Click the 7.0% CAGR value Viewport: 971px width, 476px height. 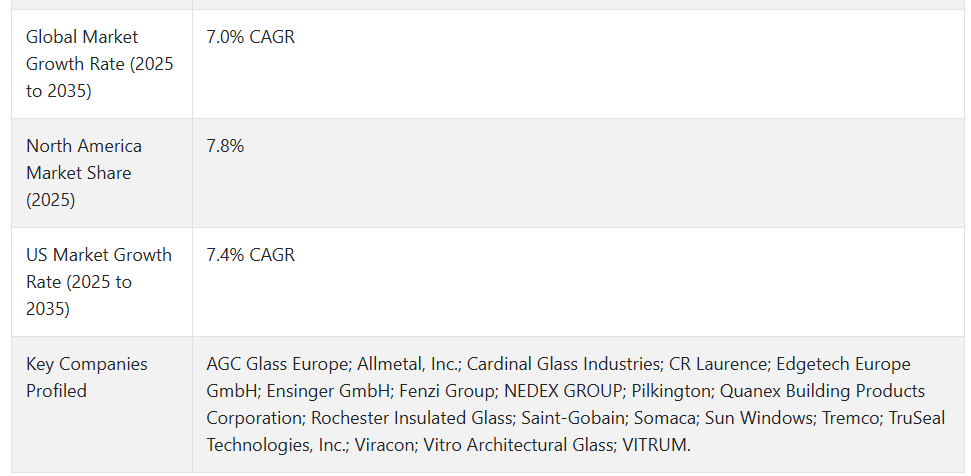[x=251, y=37]
